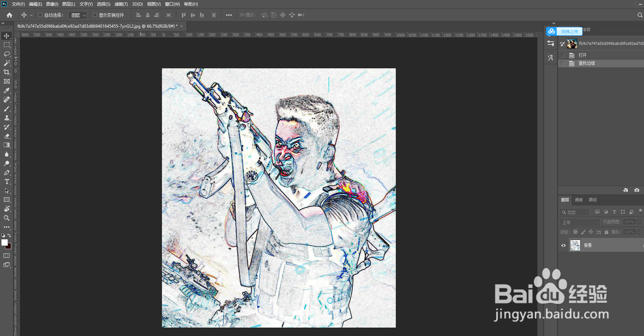This screenshot has height=336, width=644.
Task: Open the 类型 layer filter dropdown
Action: [x=575, y=212]
